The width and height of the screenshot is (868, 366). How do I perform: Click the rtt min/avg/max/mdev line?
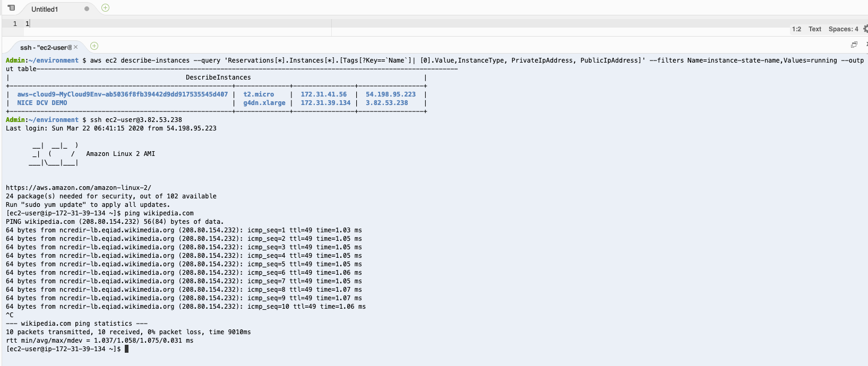click(100, 341)
